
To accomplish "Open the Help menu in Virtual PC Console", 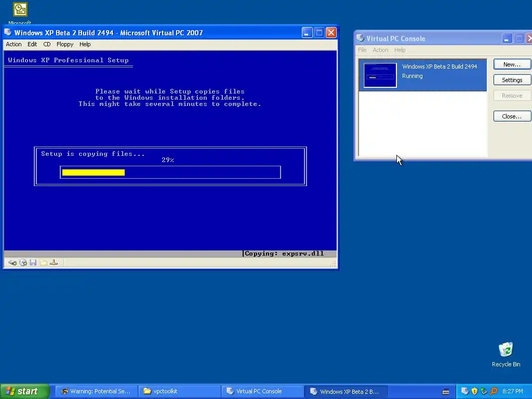I will (x=400, y=50).
